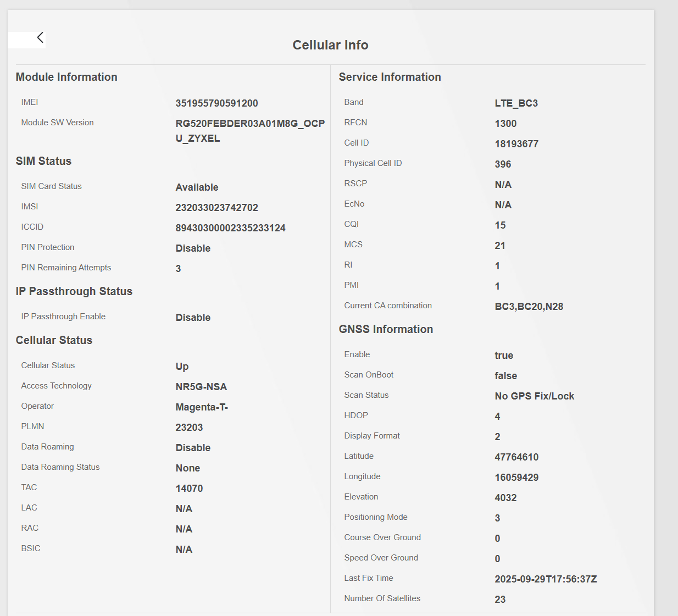This screenshot has width=678, height=616.
Task: Select the PIN Remaining Attempts label
Action: [66, 268]
